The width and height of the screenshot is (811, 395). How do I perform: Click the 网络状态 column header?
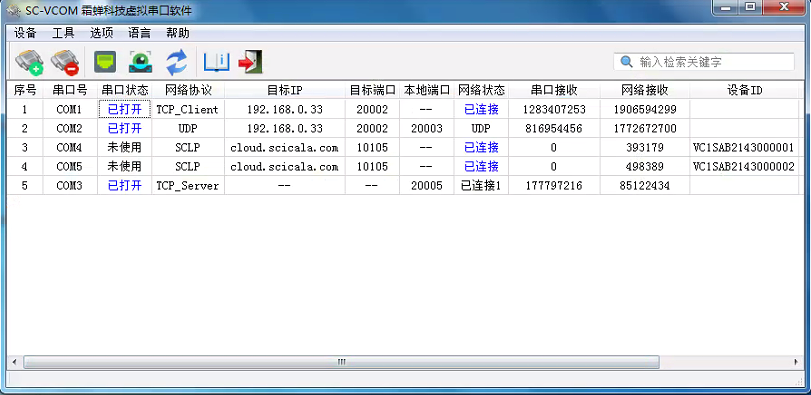pos(482,90)
